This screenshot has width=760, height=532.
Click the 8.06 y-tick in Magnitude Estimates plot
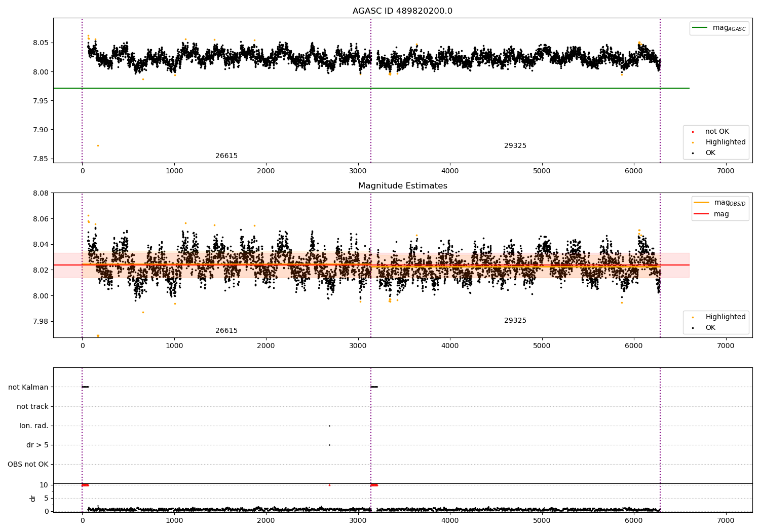(42, 219)
